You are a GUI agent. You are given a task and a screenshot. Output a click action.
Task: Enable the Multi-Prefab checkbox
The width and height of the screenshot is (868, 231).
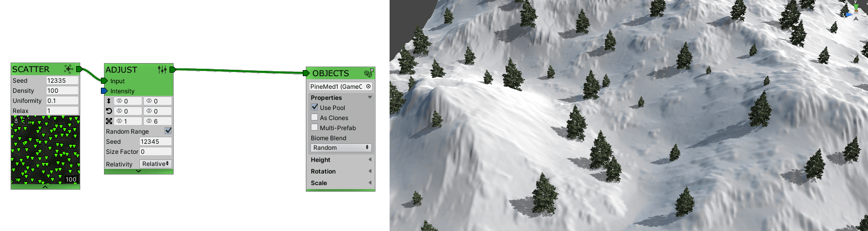[314, 127]
